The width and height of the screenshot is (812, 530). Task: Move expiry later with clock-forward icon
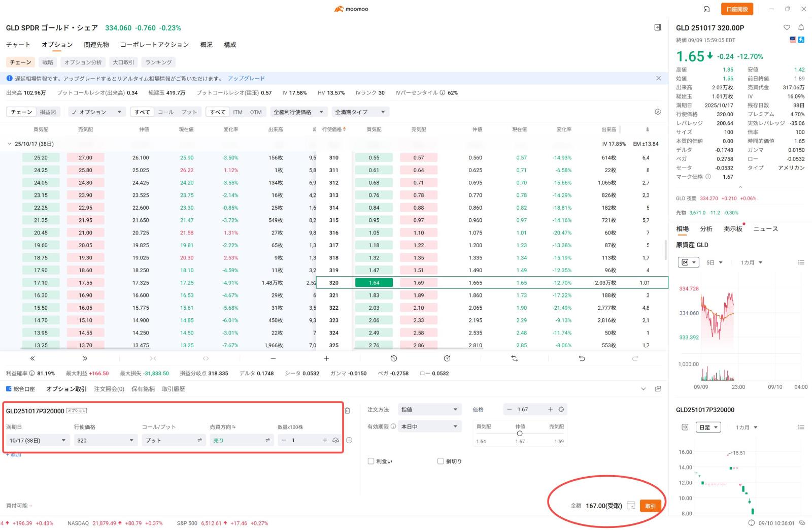(447, 358)
